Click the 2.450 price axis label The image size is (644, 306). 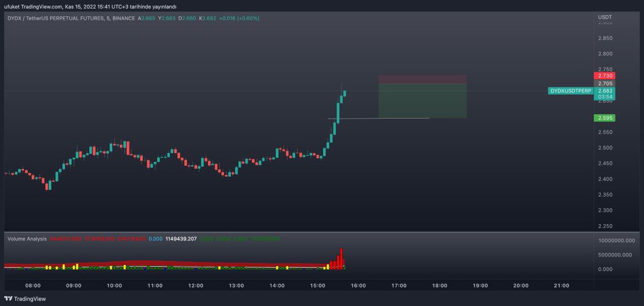pyautogui.click(x=605, y=163)
